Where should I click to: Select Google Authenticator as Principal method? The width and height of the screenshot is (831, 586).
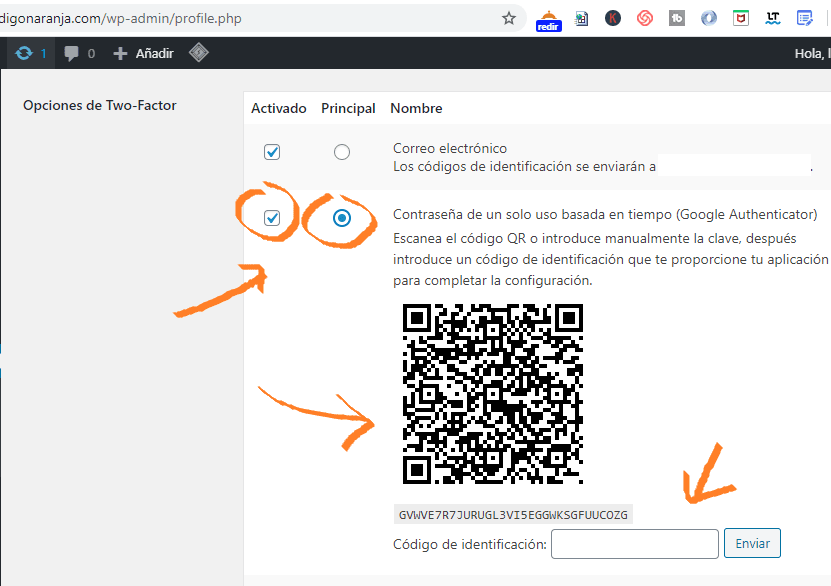342,218
